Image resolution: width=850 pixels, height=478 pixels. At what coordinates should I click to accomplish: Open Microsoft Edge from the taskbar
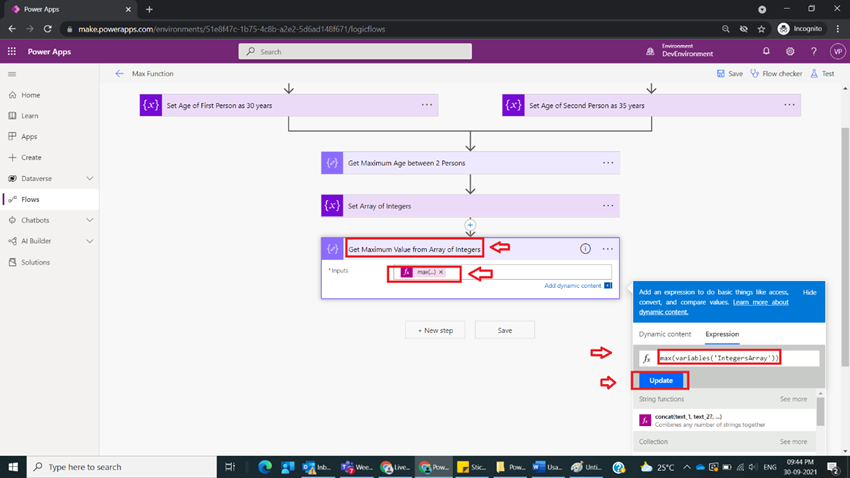coord(265,467)
